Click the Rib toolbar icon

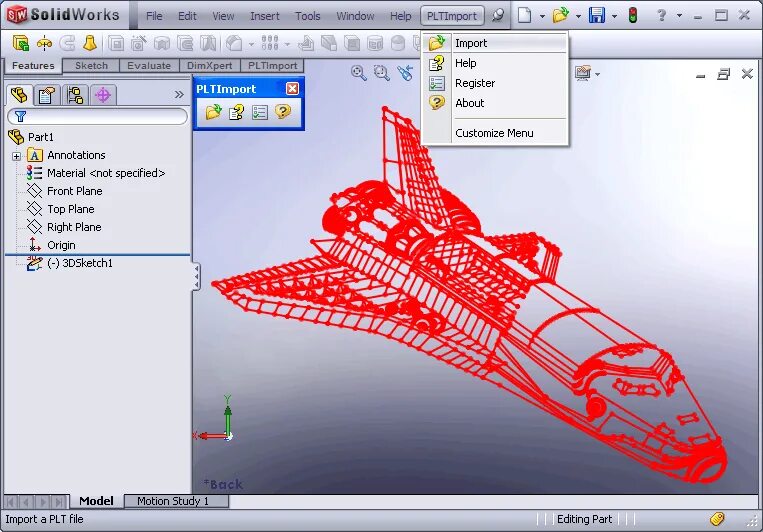[x=306, y=44]
